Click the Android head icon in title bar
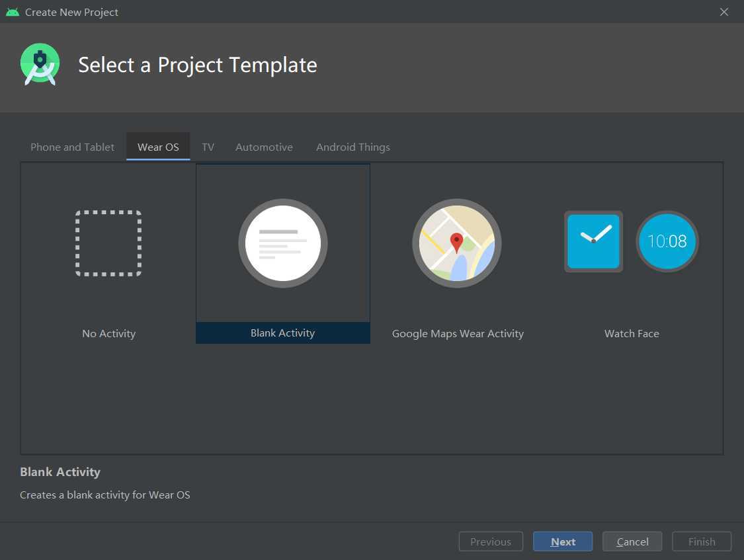 (13, 12)
